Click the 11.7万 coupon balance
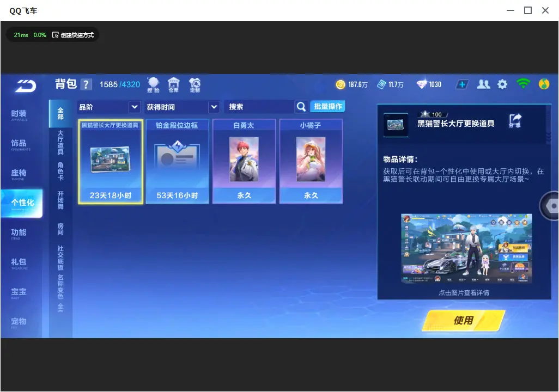This screenshot has height=392, width=559. (396, 85)
